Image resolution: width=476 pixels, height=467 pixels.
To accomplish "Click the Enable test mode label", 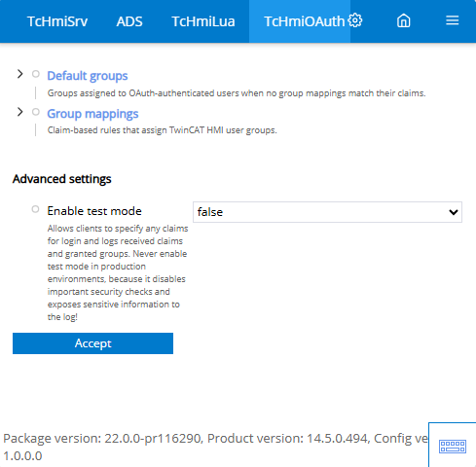I will (x=94, y=211).
